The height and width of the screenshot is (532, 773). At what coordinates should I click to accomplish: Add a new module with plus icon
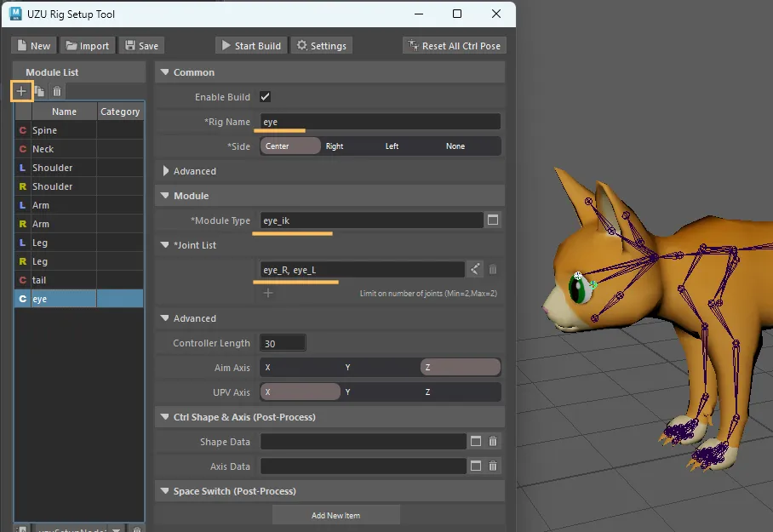coord(21,91)
